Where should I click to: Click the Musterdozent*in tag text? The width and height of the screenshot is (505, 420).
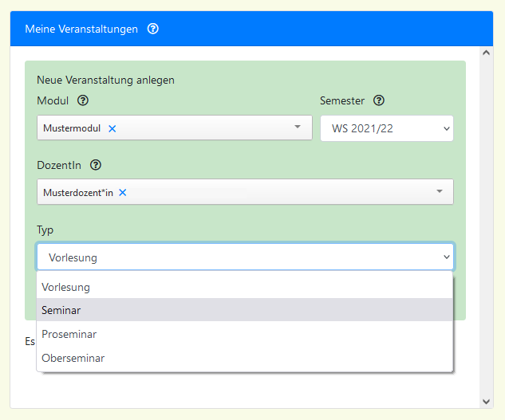(78, 192)
